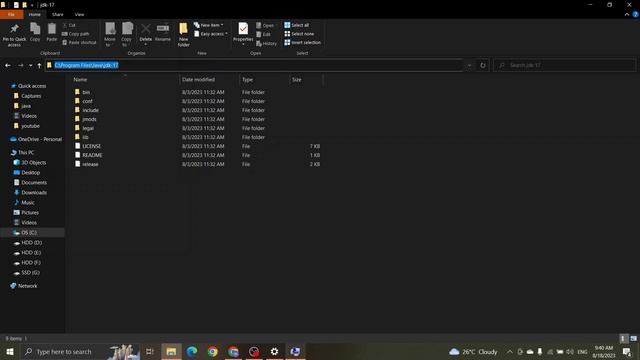
Task: Click the History ribbon command
Action: pyautogui.click(x=267, y=43)
